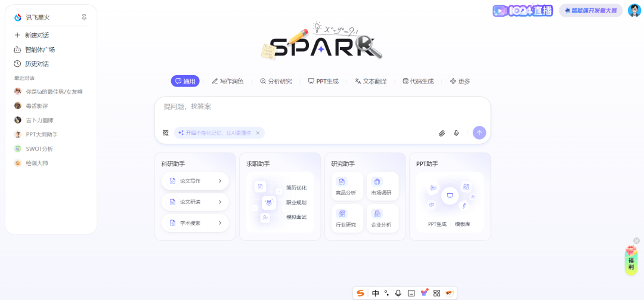Toggle 中 Chinese input mode in IME bar
This screenshot has height=300, width=644.
tap(376, 293)
